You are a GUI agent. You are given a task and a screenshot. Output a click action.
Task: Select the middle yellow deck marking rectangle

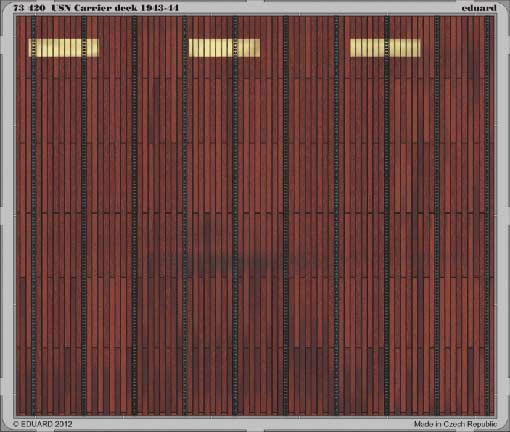click(224, 48)
